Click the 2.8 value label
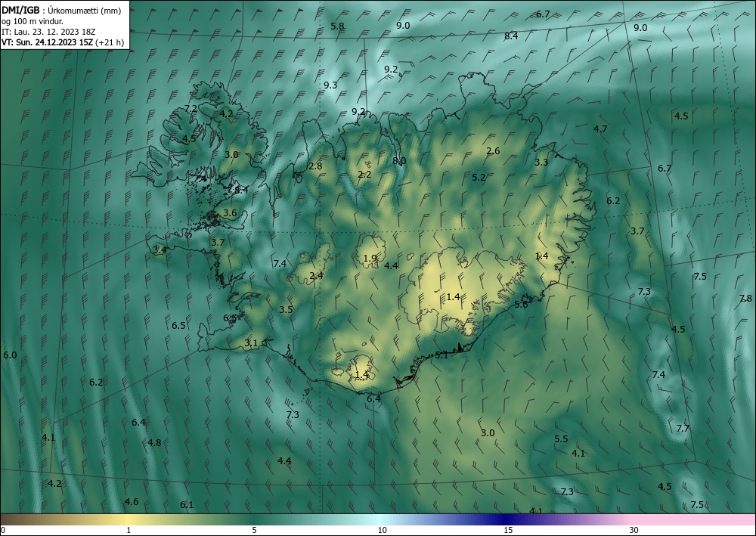 (x=315, y=166)
